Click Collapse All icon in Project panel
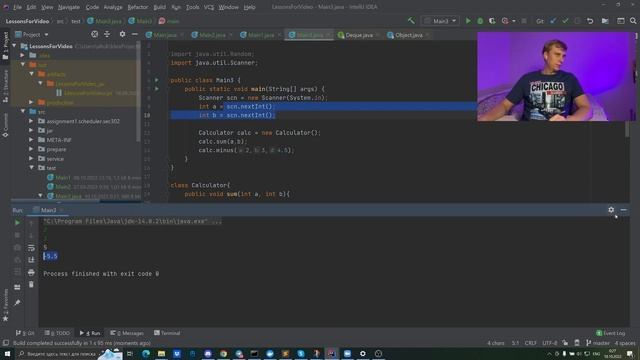The image size is (640, 360). click(x=107, y=34)
